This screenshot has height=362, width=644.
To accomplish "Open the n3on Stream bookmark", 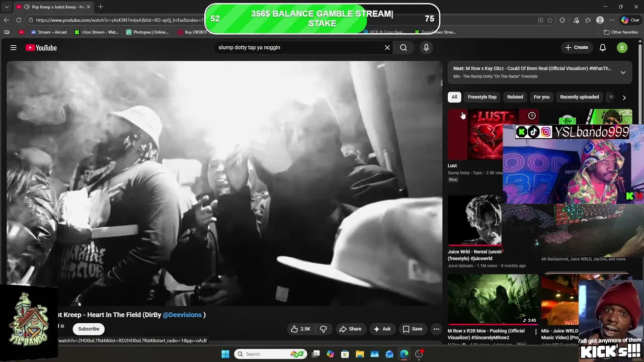I will (96, 32).
